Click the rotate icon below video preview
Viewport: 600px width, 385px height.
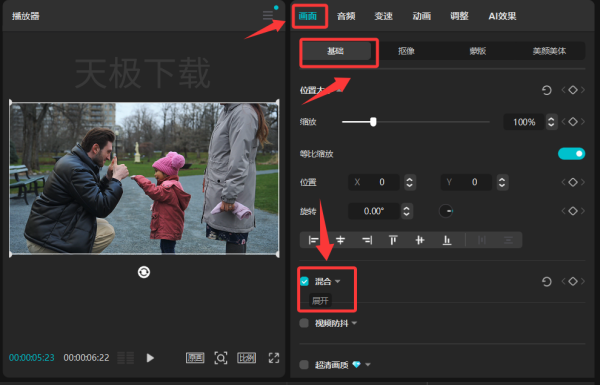pos(144,272)
